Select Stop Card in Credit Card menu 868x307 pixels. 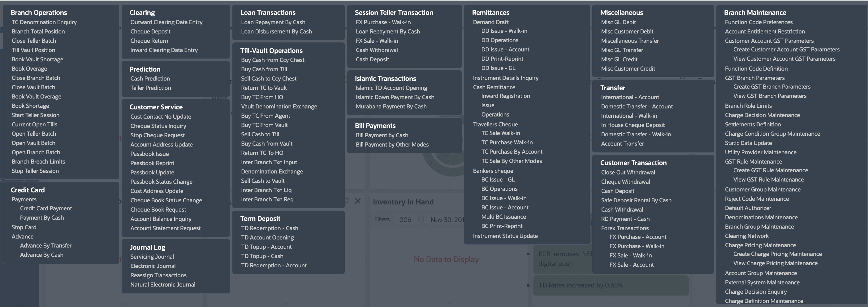point(24,227)
